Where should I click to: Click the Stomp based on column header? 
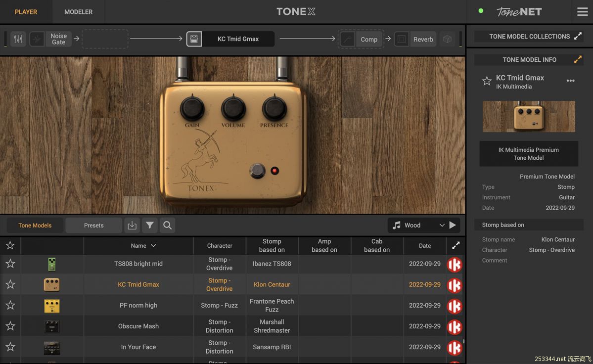(x=272, y=246)
